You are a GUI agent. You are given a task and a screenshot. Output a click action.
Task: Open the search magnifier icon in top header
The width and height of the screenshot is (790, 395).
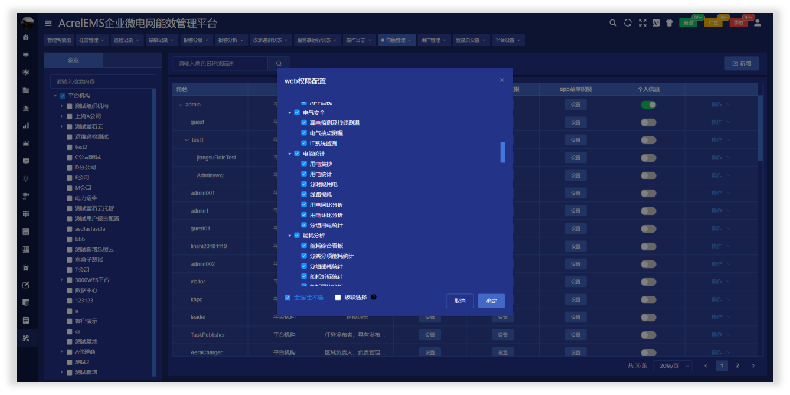pyautogui.click(x=613, y=23)
